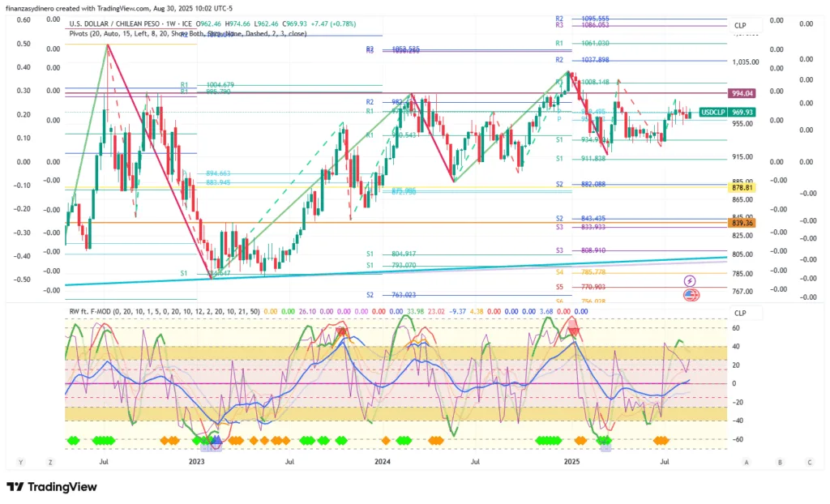Click the 955.00 price axis value
This screenshot has height=504, width=830.
pos(742,123)
